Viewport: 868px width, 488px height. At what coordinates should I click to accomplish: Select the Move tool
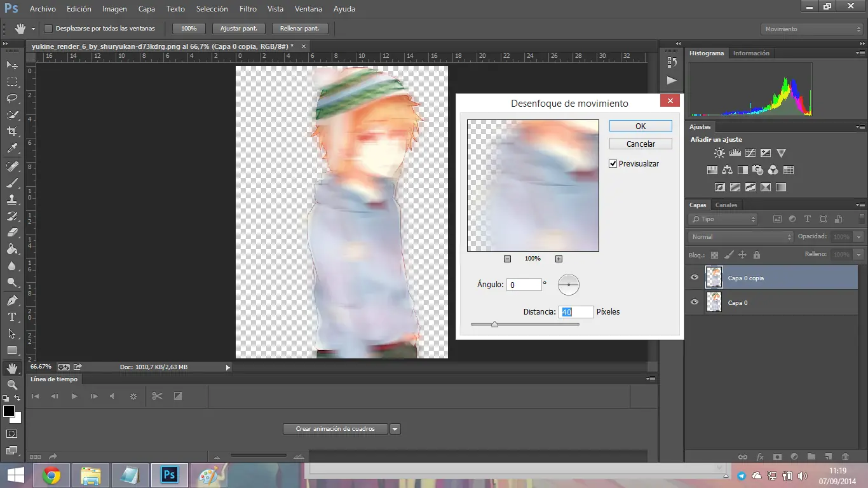pyautogui.click(x=12, y=65)
